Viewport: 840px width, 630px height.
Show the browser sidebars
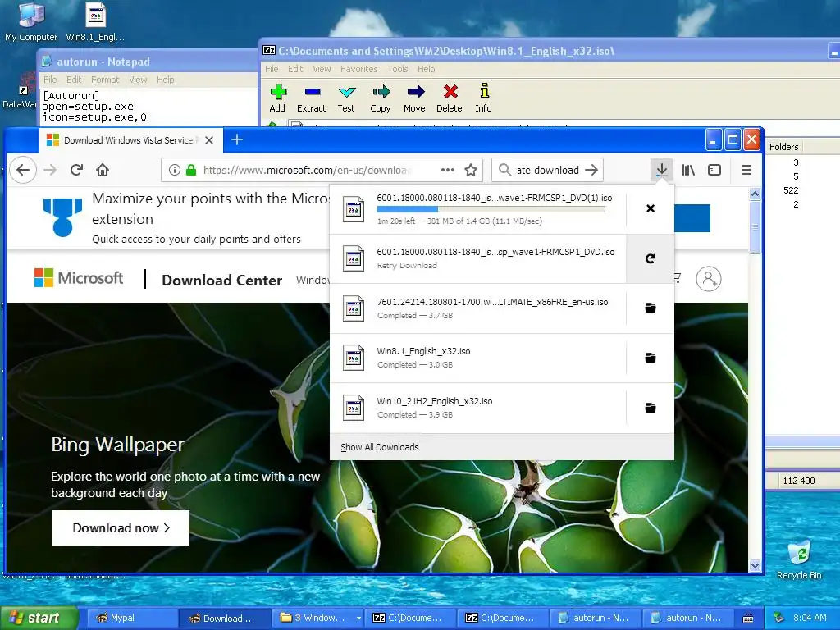click(714, 171)
